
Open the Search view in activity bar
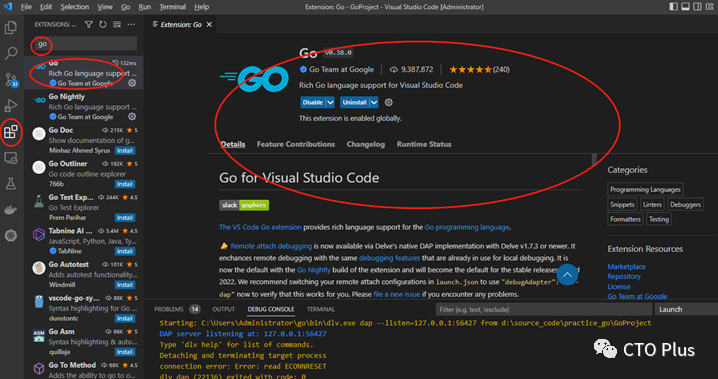11,54
